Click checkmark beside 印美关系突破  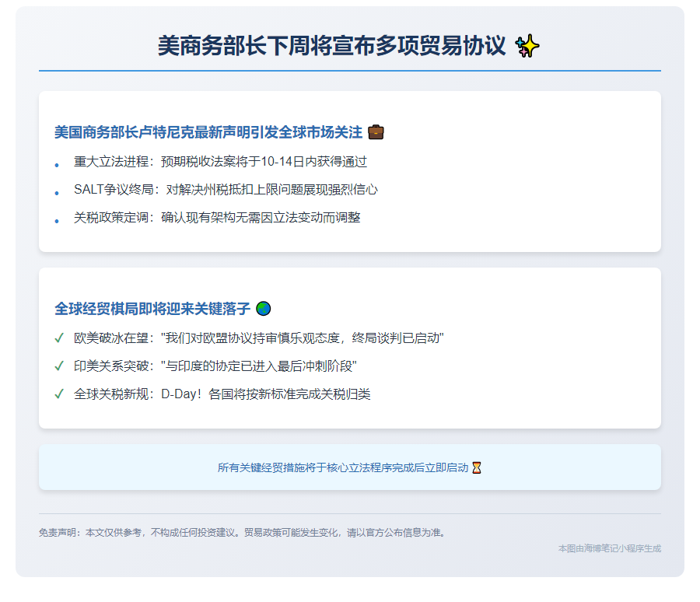(x=59, y=366)
